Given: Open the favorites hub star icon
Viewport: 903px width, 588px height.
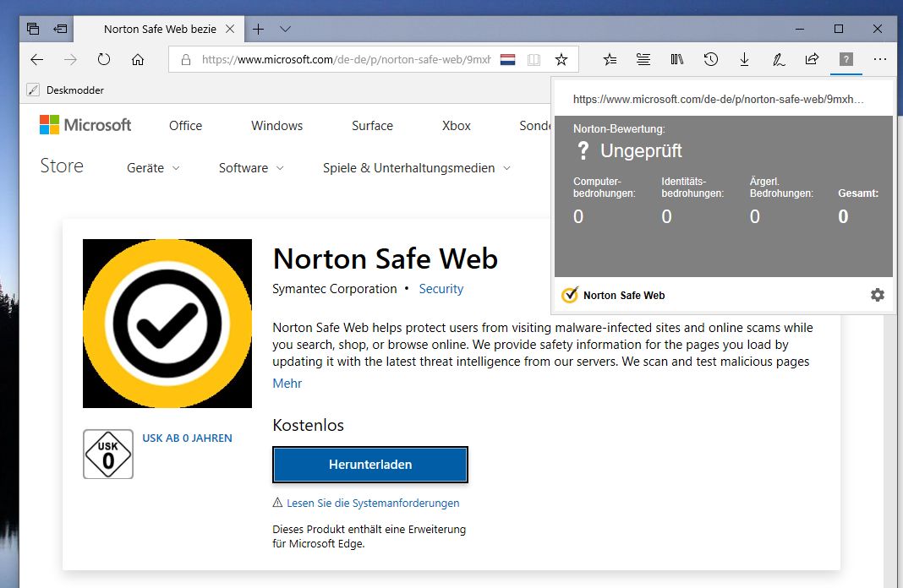Looking at the screenshot, I should pos(610,59).
